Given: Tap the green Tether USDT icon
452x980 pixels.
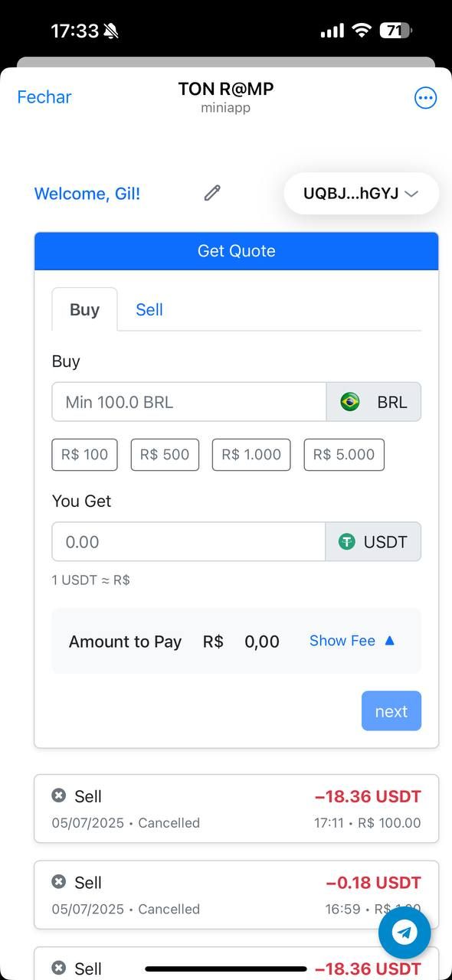Looking at the screenshot, I should pyautogui.click(x=347, y=542).
